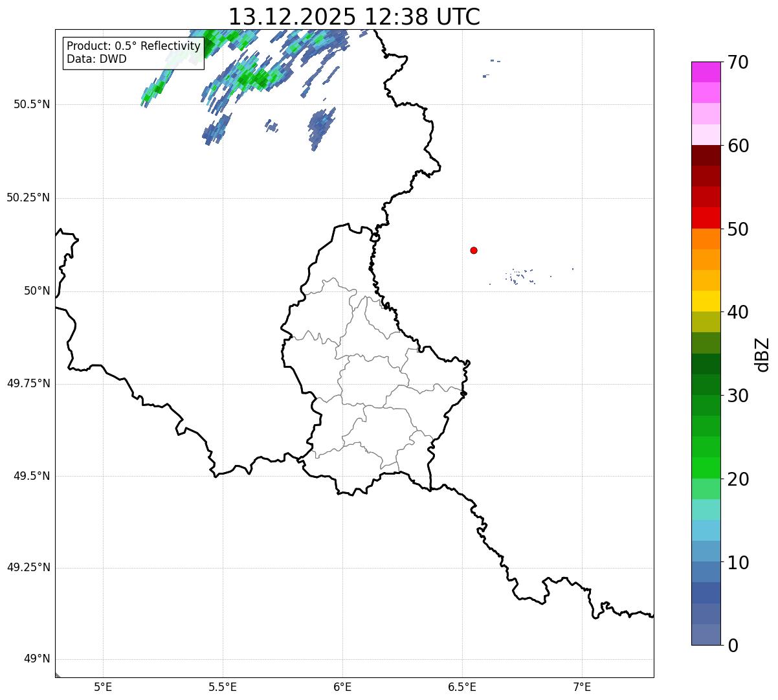This screenshot has width=778, height=700.
Task: Click the 50°N latitude label
Action: click(37, 291)
